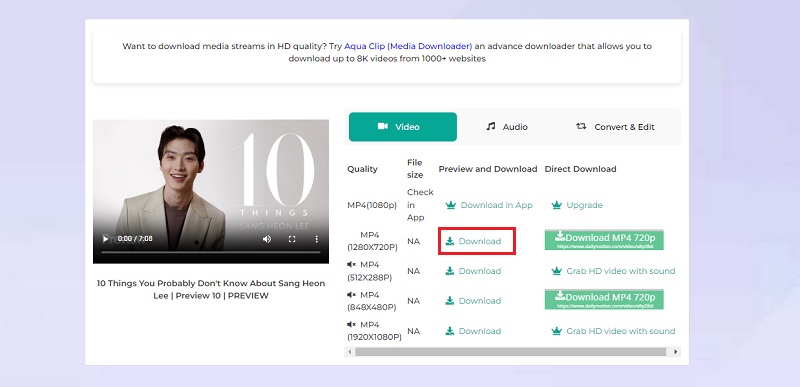Click the download arrow icon in 1280X720P row
The height and width of the screenshot is (387, 800).
pyautogui.click(x=449, y=241)
